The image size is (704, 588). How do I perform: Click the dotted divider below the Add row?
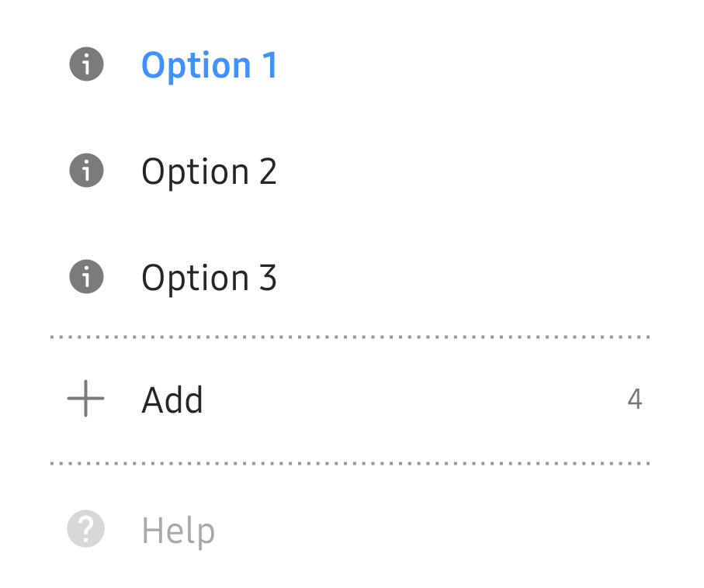click(349, 463)
